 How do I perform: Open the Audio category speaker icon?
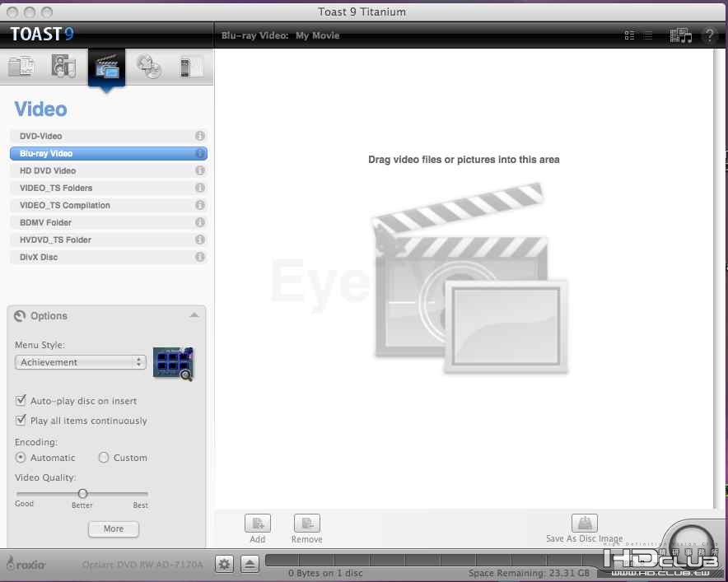(63, 67)
